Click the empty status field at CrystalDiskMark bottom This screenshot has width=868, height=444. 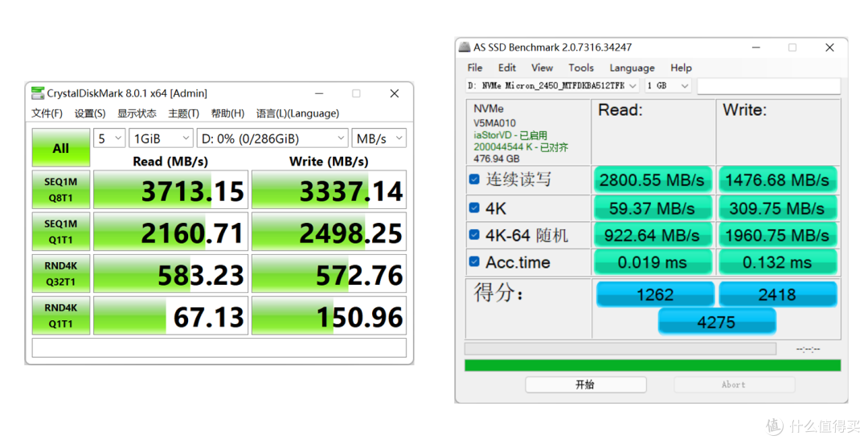click(219, 348)
